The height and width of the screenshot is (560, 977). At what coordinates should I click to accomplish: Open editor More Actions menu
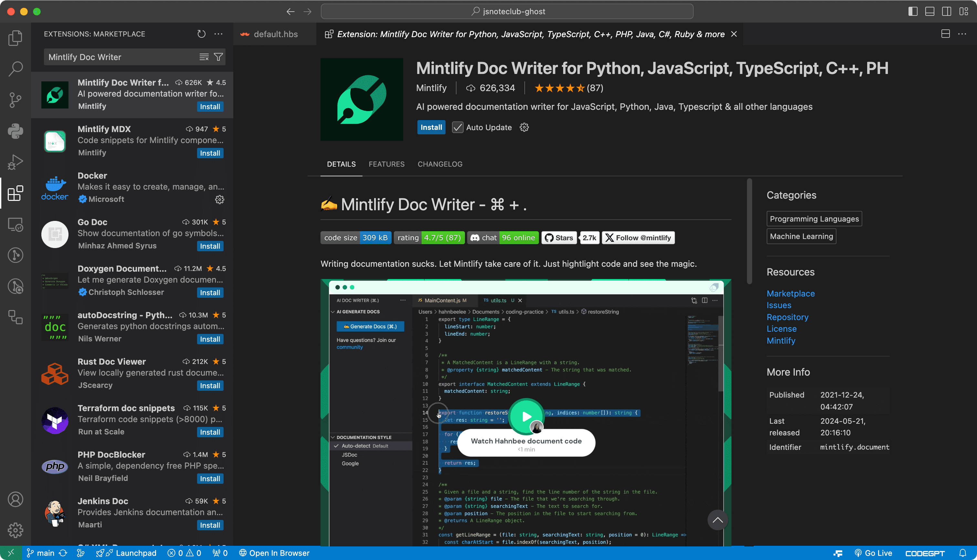click(x=962, y=34)
